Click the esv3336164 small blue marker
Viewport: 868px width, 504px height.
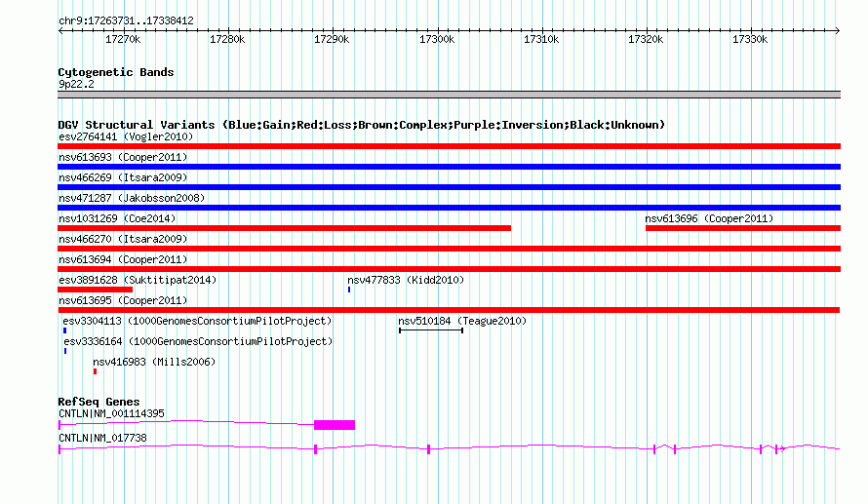[65, 351]
